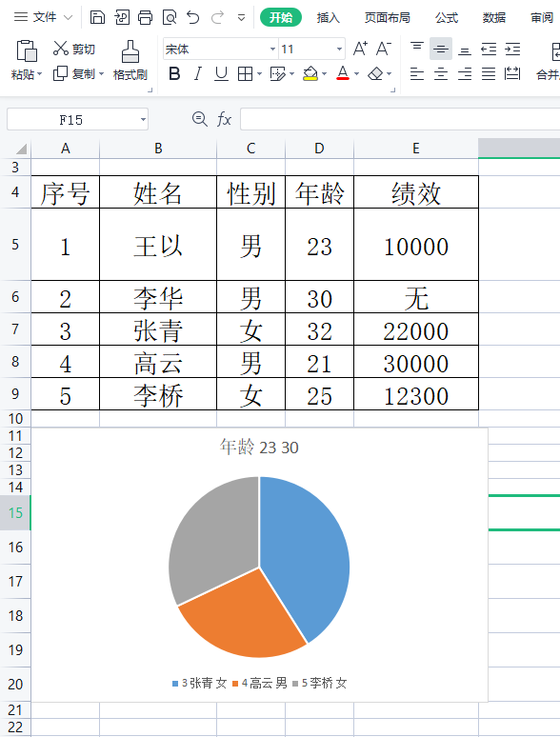Viewport: 560px width, 737px height.
Task: Switch to the 公式 tab
Action: (x=447, y=18)
